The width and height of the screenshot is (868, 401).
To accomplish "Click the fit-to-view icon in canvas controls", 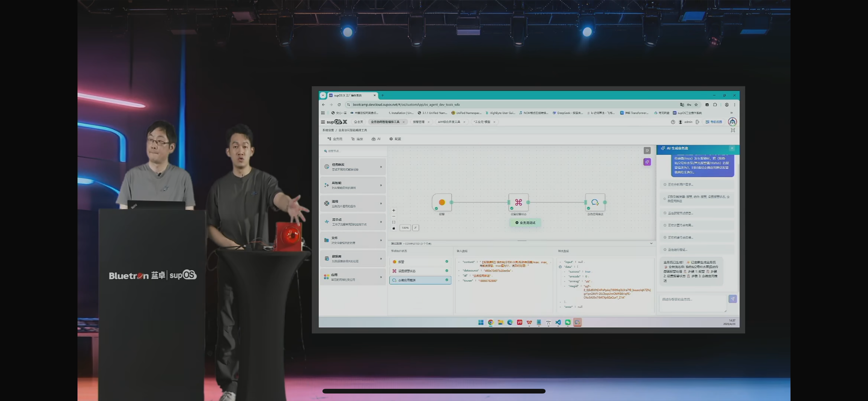I will click(x=394, y=222).
